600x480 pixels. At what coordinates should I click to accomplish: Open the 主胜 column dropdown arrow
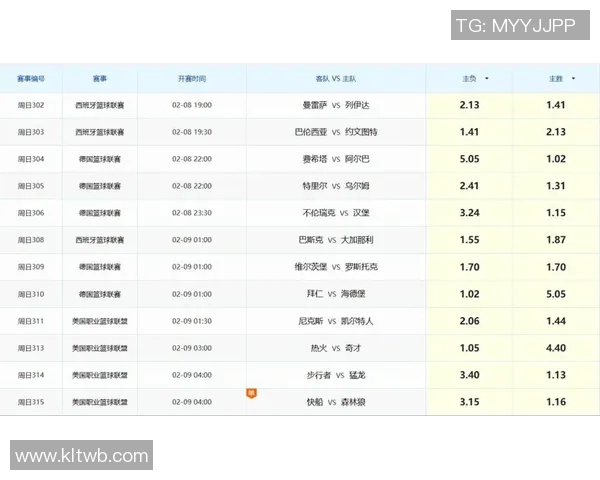(x=573, y=78)
